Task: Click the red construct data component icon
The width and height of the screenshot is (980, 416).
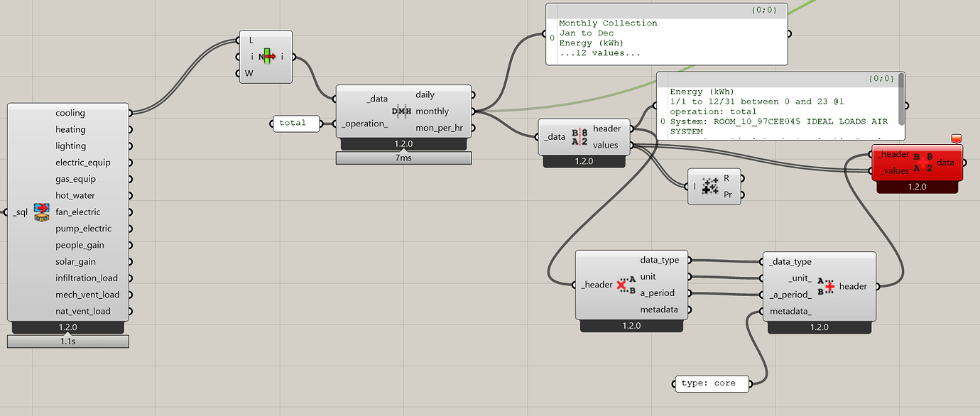Action: tap(923, 163)
